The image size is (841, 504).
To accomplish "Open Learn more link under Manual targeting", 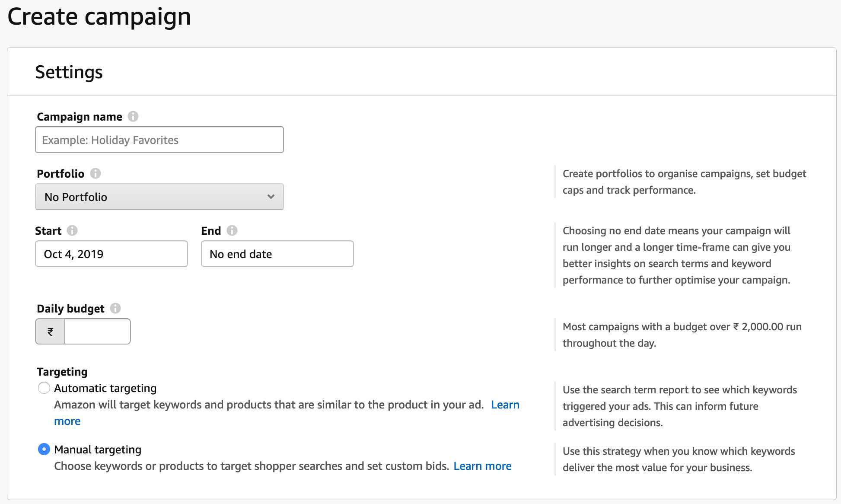I will pyautogui.click(x=482, y=466).
